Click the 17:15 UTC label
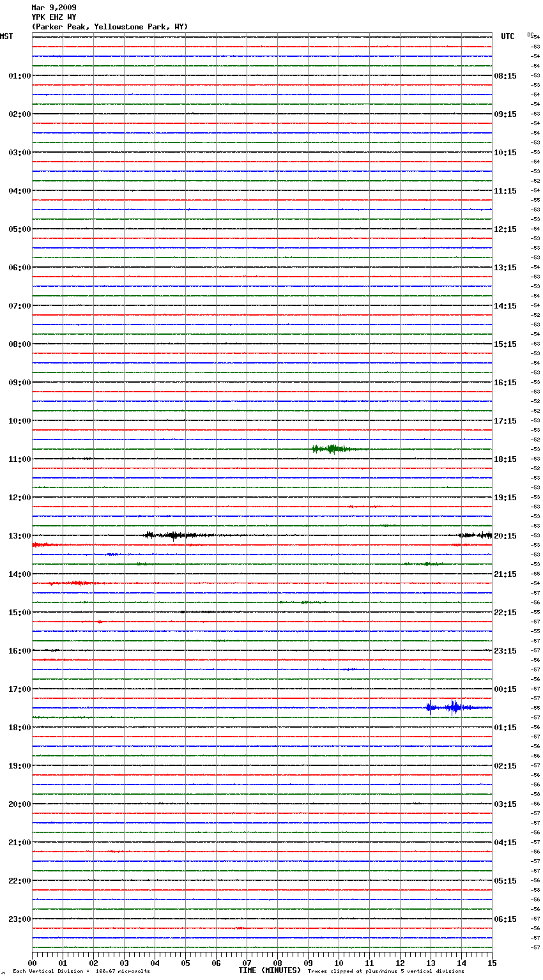 [x=505, y=421]
